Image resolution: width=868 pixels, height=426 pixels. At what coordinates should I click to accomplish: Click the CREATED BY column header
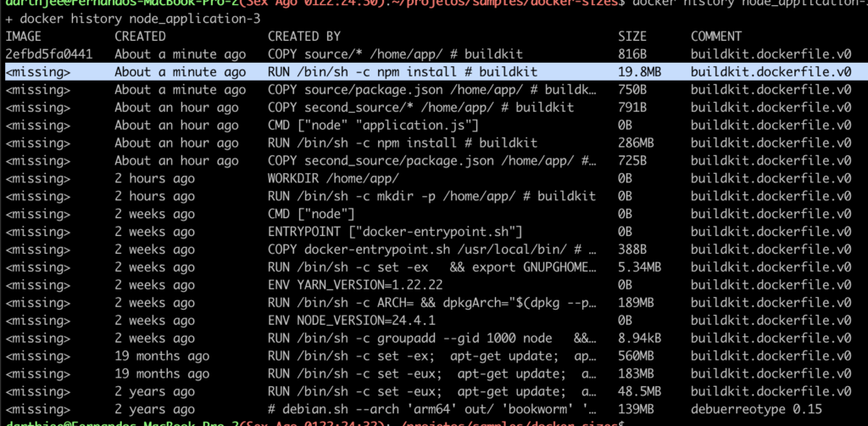pyautogui.click(x=304, y=36)
